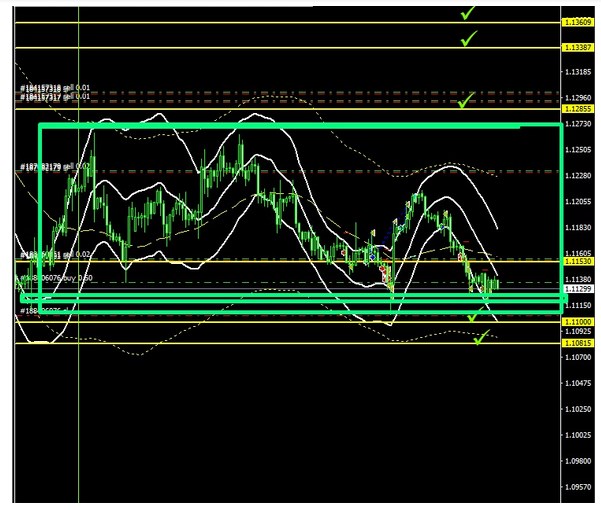Select order #184157317 sell 0.01 label
The image size is (601, 510).
[x=55, y=97]
